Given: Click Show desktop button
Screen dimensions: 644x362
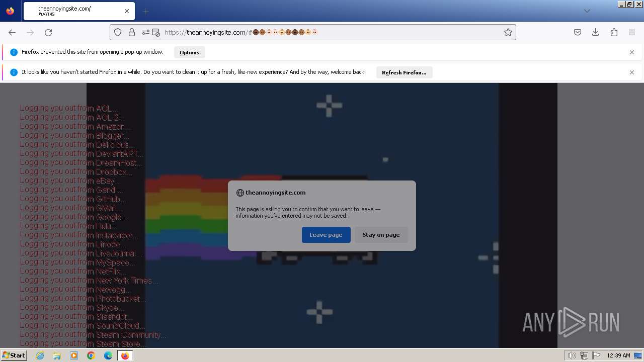Looking at the screenshot, I should tap(638, 355).
